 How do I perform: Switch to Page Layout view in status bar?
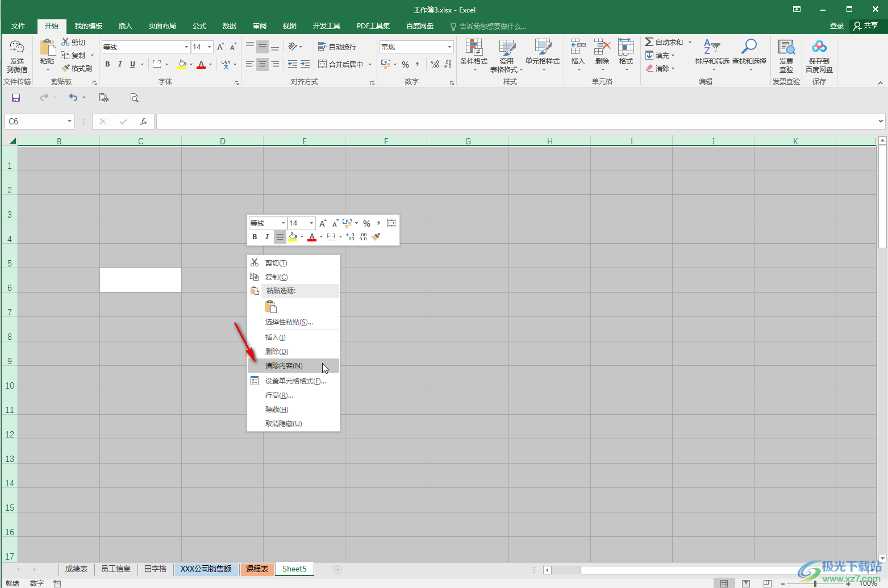click(745, 583)
